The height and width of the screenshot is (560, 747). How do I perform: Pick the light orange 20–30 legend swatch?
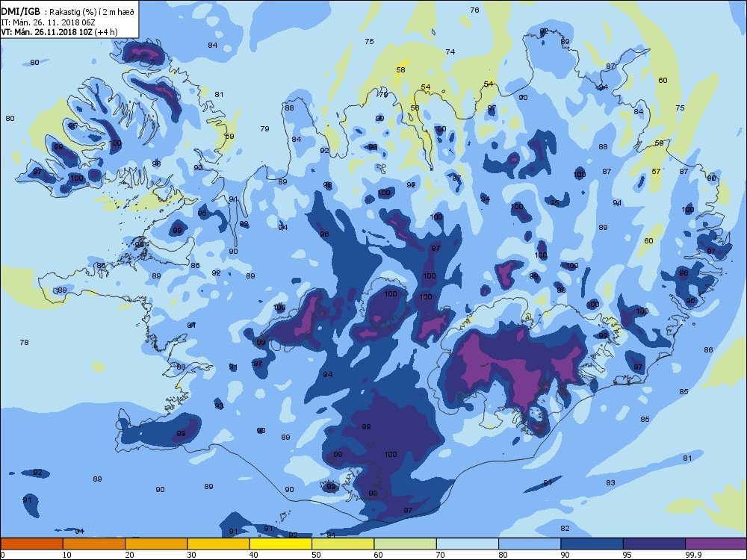(x=156, y=544)
